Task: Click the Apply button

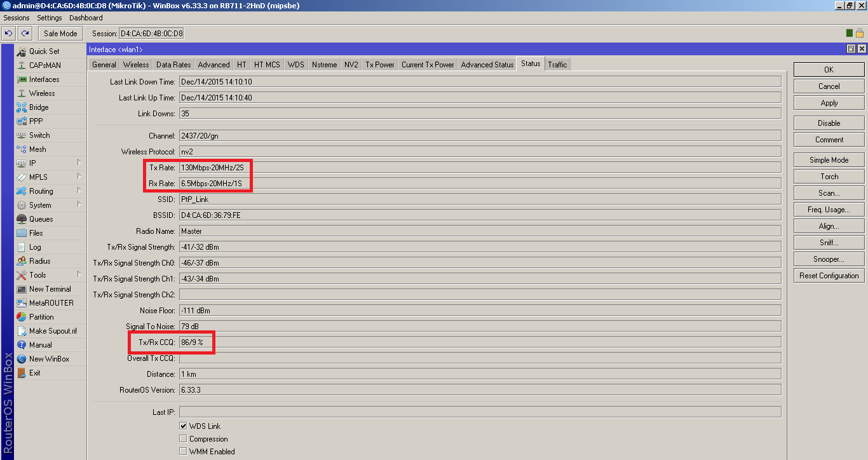Action: (x=829, y=103)
